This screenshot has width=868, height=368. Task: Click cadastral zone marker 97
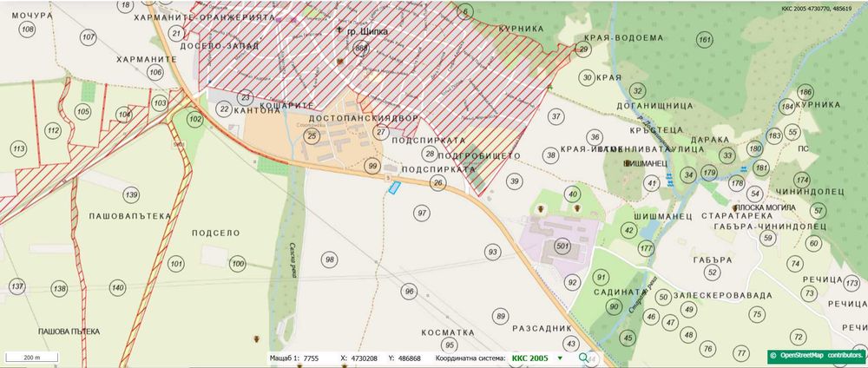click(423, 213)
